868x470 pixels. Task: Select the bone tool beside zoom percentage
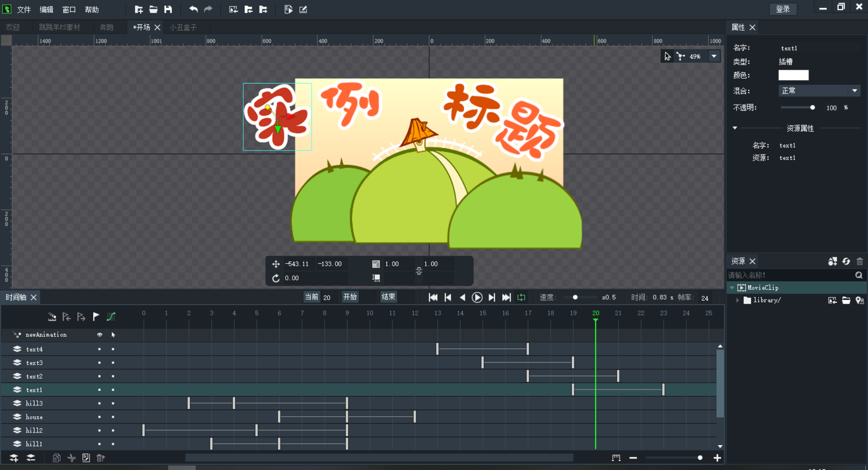point(680,56)
